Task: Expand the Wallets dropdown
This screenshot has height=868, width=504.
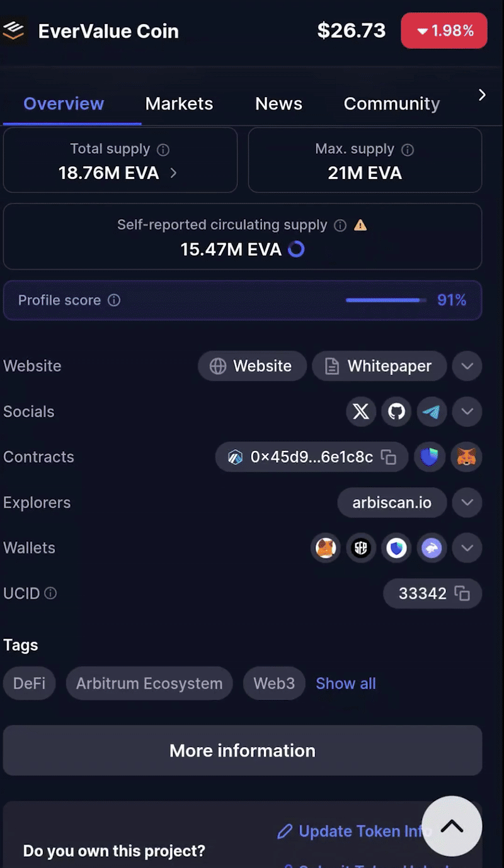Action: [x=467, y=548]
